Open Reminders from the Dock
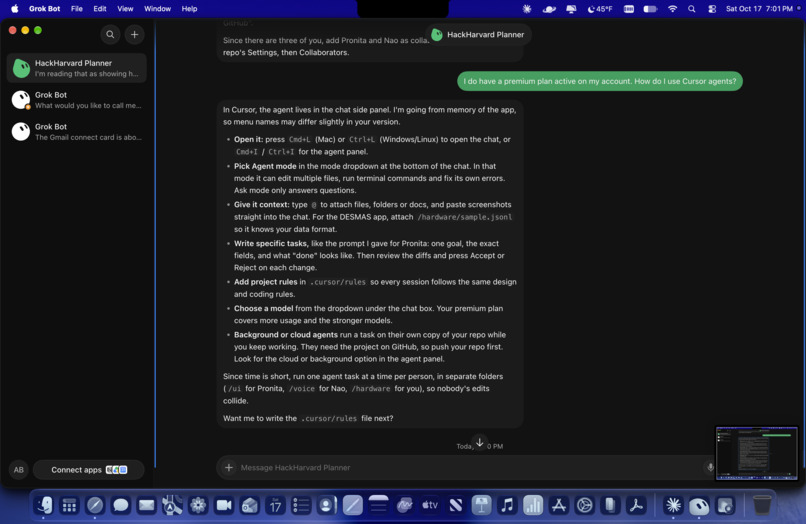Screen dimensions: 806x524 point(301,505)
